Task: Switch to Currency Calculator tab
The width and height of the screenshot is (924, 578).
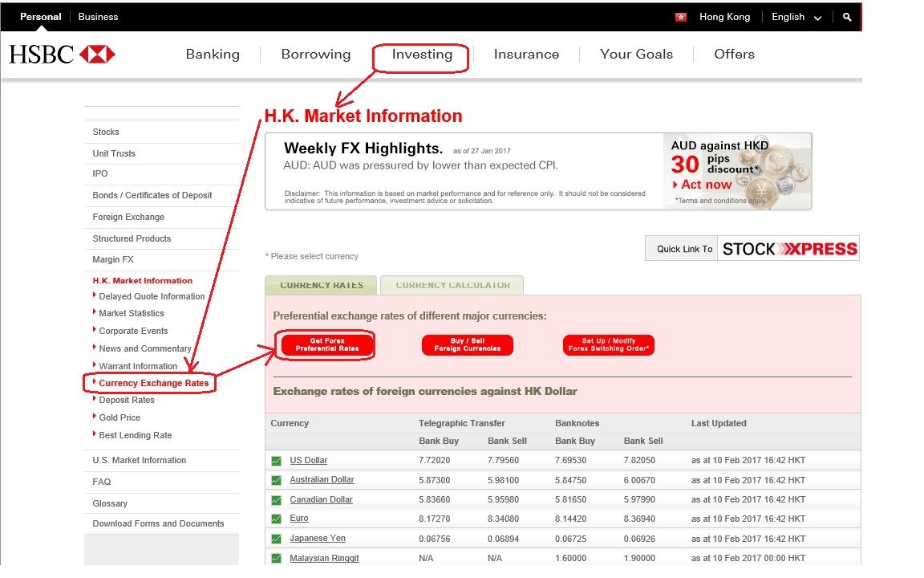Action: pyautogui.click(x=452, y=285)
